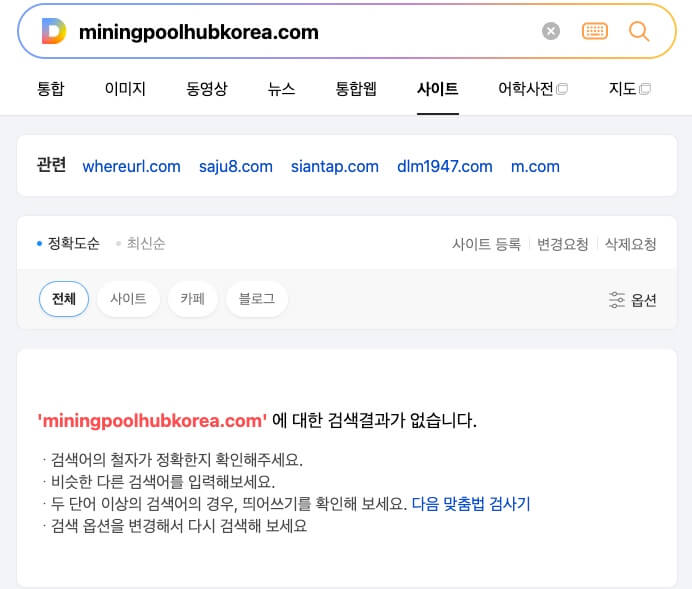692x589 pixels.
Task: Click the text 검색어의 철자가 정확한지 확인해주세요
Action: coord(177,460)
